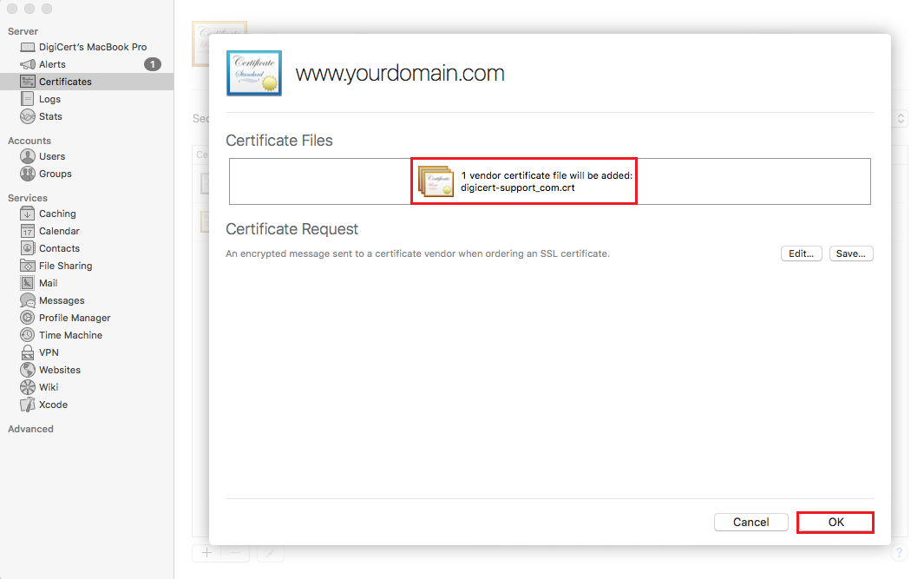
Task: Select the Time Machine service icon
Action: pos(28,335)
